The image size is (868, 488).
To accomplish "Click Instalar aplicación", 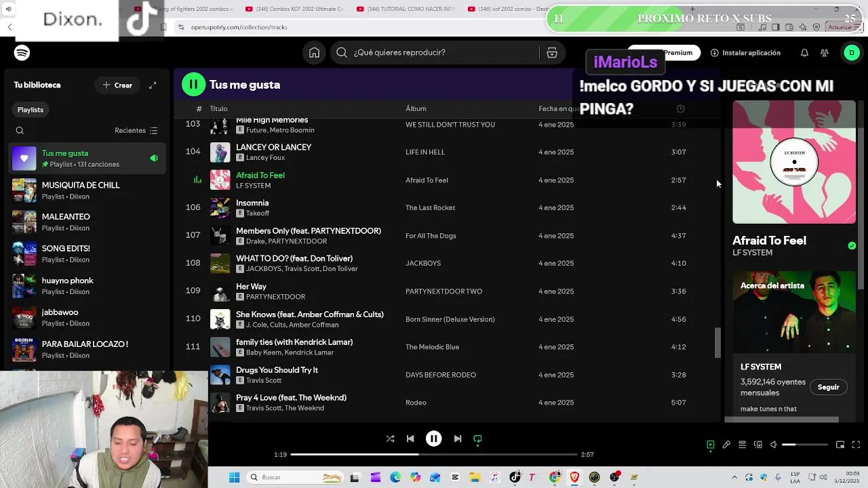I will pos(745,53).
